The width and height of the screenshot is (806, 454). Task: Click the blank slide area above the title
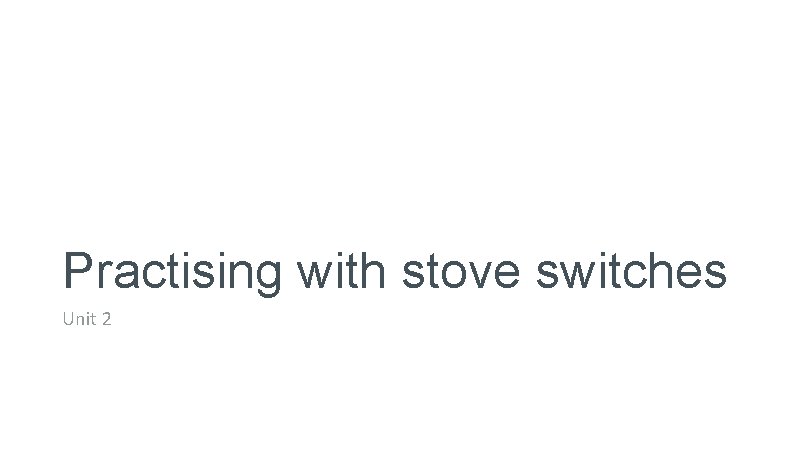pyautogui.click(x=400, y=120)
